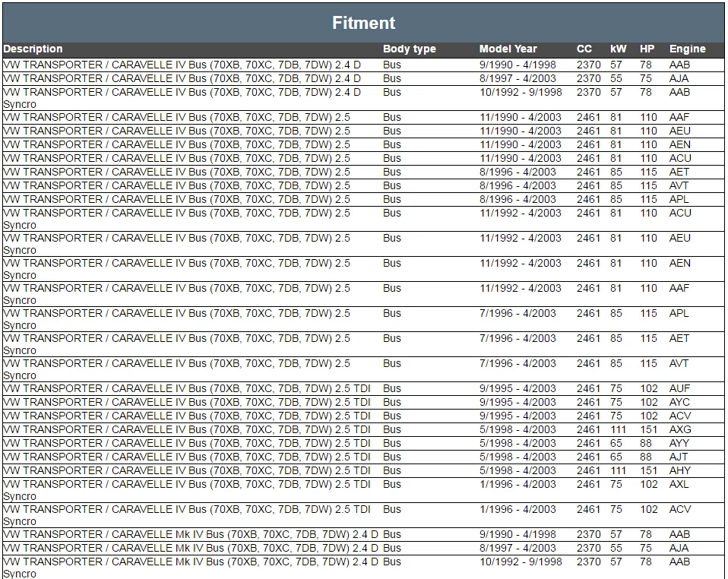The height and width of the screenshot is (579, 728).
Task: Select the 2.5 row with engine code AEU, non-Syncro
Action: [x=363, y=131]
